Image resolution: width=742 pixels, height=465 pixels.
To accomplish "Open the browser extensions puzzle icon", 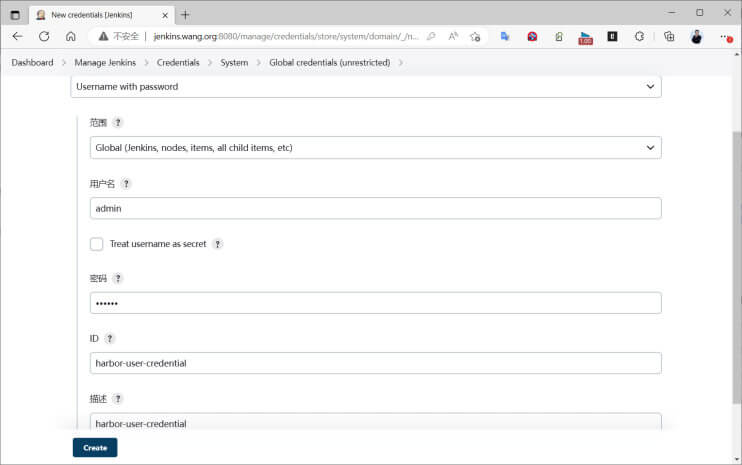I will [x=639, y=36].
